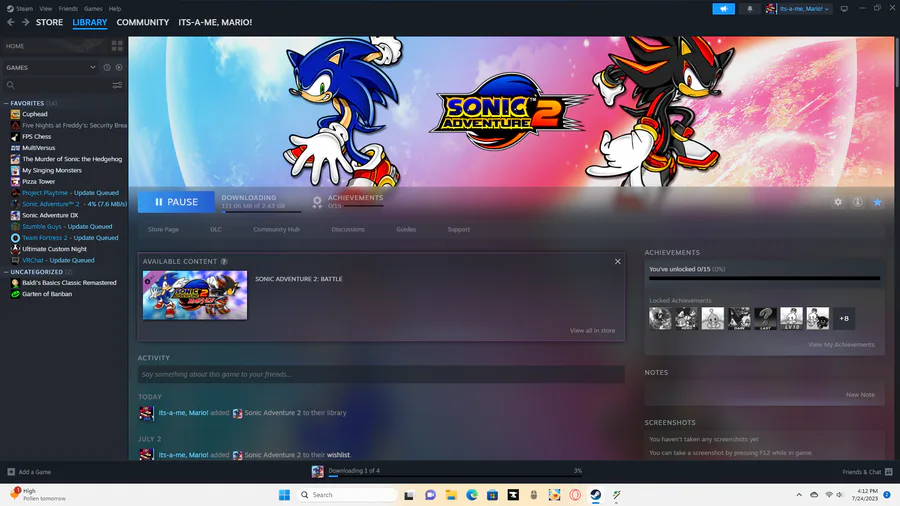The height and width of the screenshot is (506, 900).
Task: Click the activity status input field
Action: point(381,374)
